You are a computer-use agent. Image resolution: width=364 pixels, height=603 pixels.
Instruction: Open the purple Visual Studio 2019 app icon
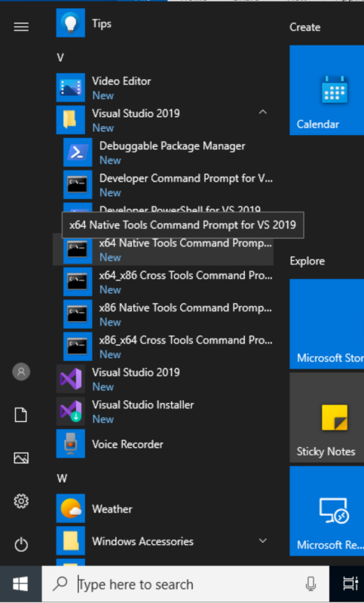point(71,379)
